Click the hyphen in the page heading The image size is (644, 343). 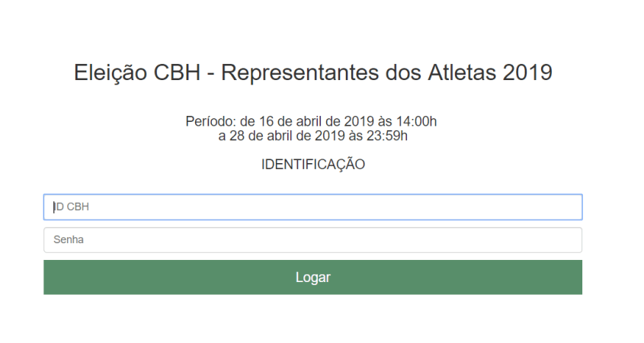tap(209, 74)
